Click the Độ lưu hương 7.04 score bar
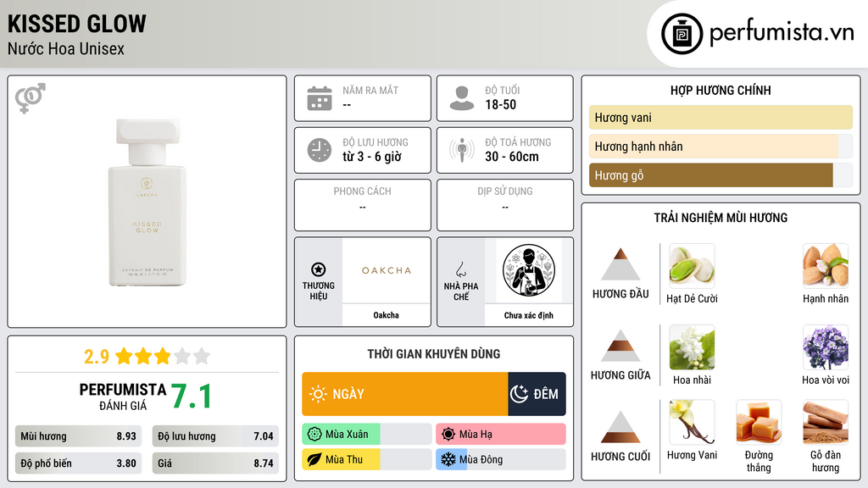The image size is (868, 488). pyautogui.click(x=215, y=436)
